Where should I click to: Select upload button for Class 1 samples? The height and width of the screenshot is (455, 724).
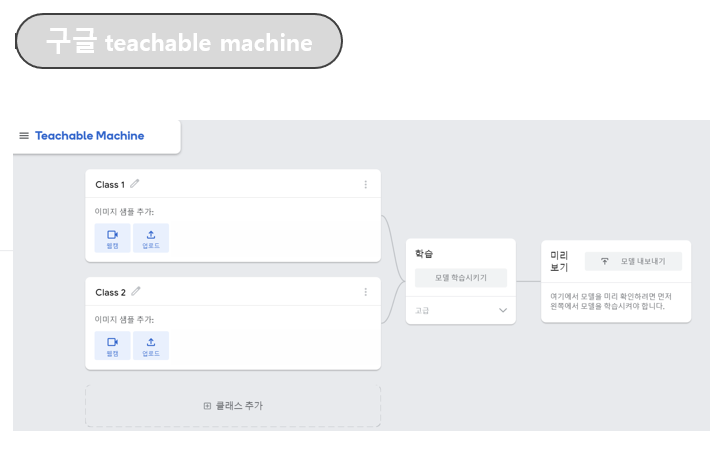click(x=151, y=238)
